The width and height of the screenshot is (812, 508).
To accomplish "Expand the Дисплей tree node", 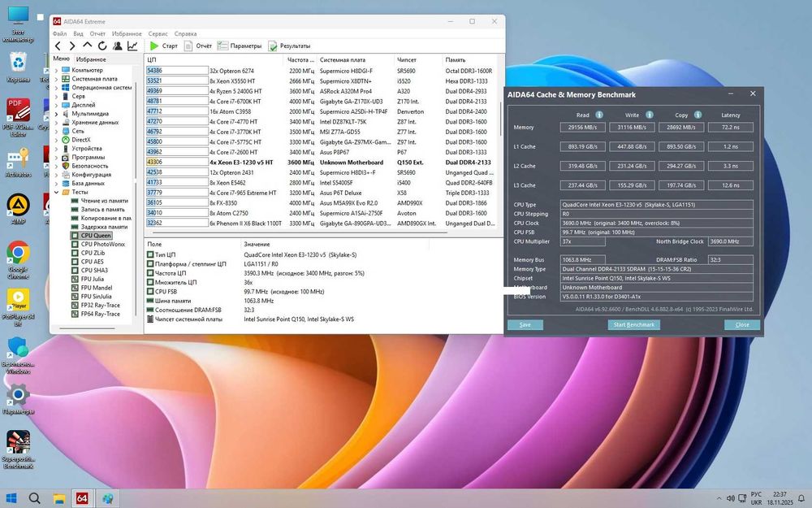I will pos(56,105).
